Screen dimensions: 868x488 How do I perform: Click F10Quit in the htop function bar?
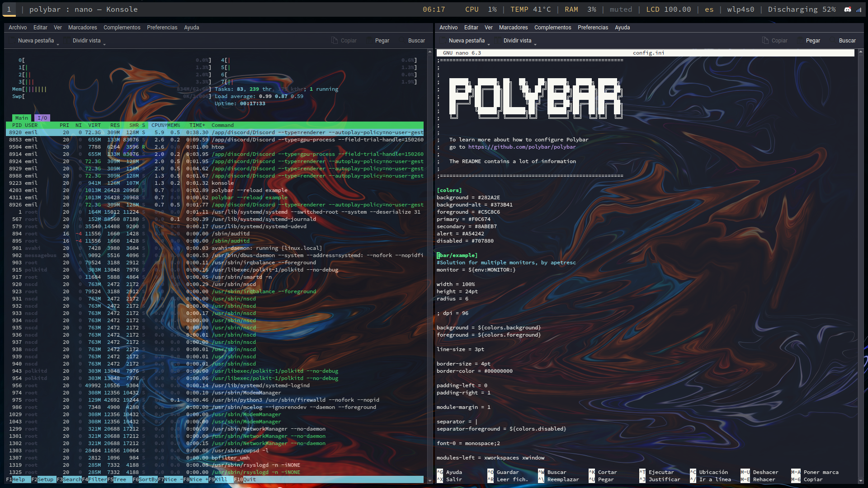(x=245, y=479)
